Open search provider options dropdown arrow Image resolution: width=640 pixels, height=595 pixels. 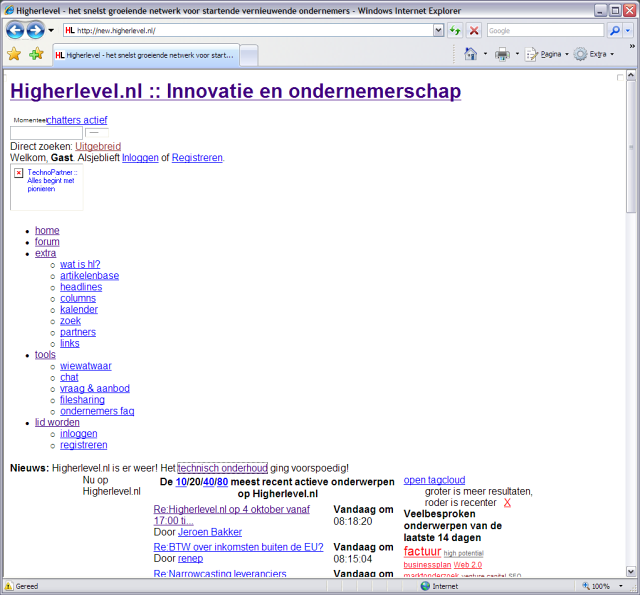point(628,30)
